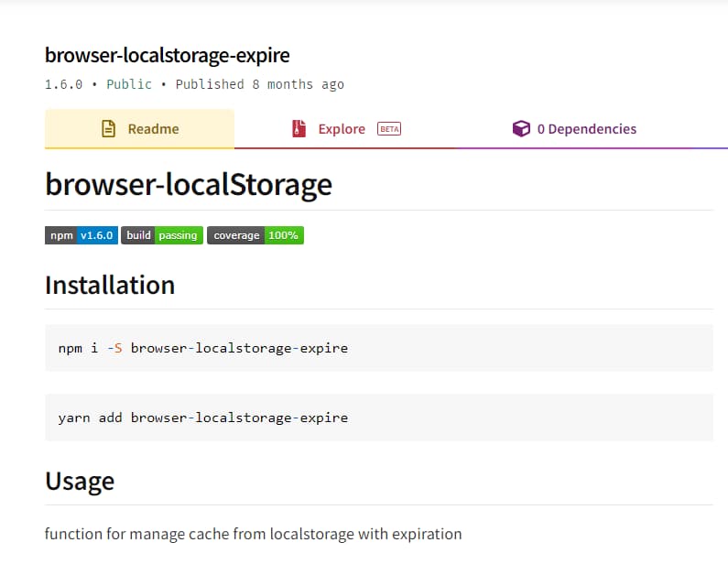
Task: Click the BETA badge next to Explore
Action: pyautogui.click(x=389, y=128)
